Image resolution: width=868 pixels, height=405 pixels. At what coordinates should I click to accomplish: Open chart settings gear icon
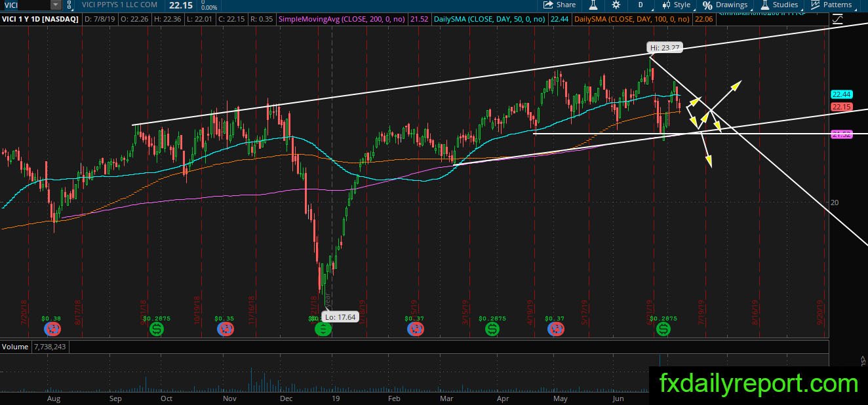616,5
